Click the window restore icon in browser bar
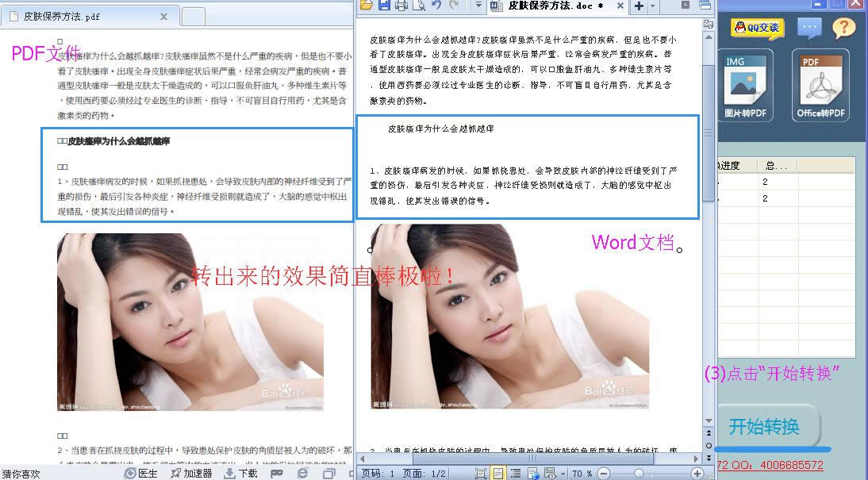868x480 pixels. [329, 474]
